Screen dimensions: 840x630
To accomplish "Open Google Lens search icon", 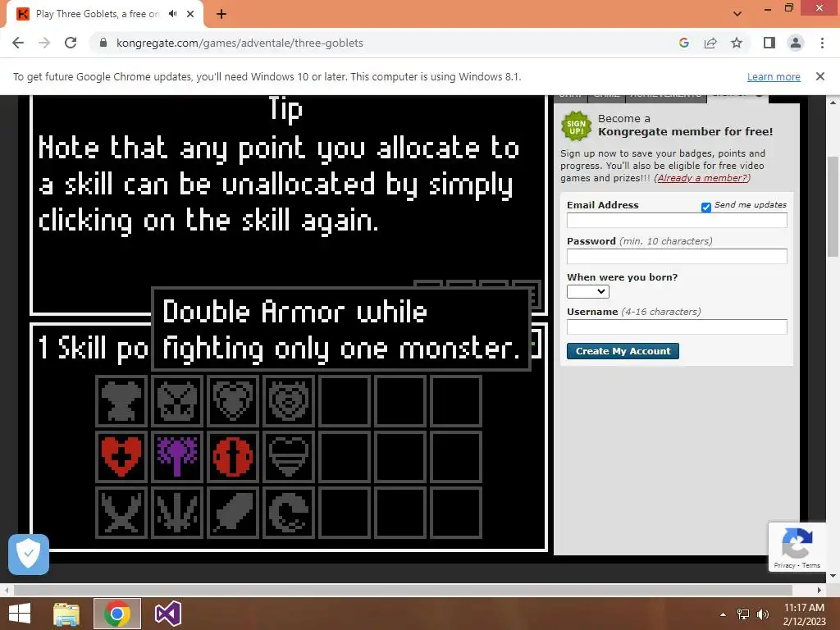I will 684,43.
